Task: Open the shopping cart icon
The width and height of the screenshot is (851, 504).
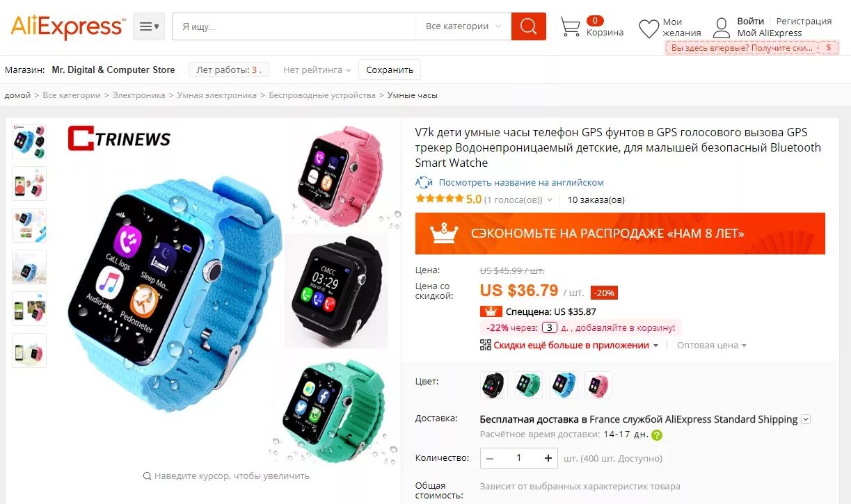Action: 571,27
